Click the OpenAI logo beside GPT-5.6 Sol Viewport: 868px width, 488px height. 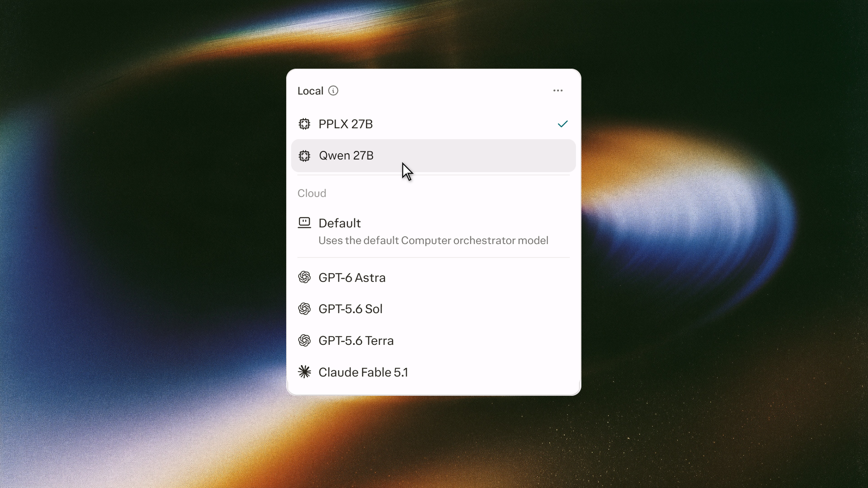[x=305, y=309]
